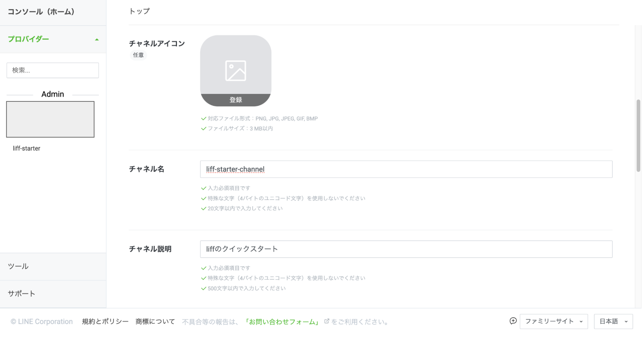Select コンソール（ホーム） in the sidebar
The width and height of the screenshot is (644, 337).
pyautogui.click(x=41, y=12)
